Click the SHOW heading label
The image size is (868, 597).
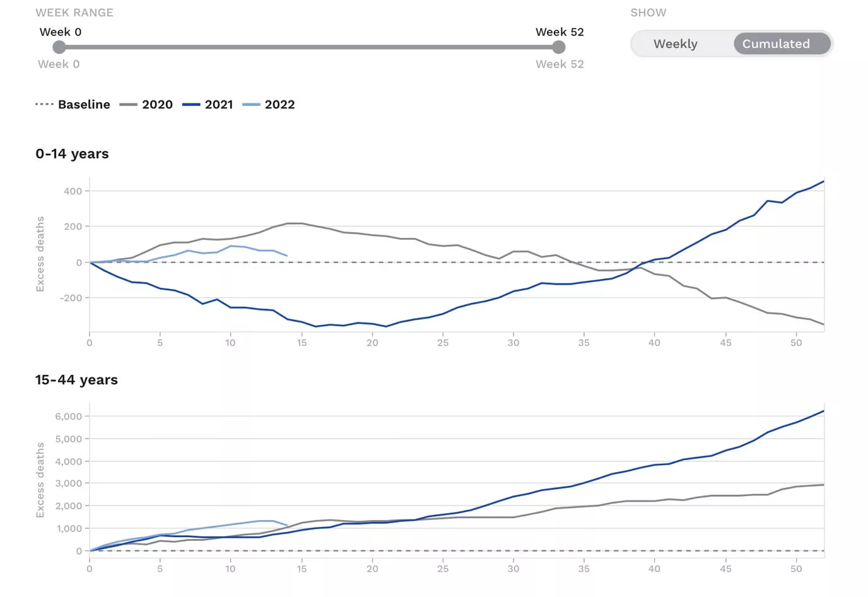pos(648,13)
